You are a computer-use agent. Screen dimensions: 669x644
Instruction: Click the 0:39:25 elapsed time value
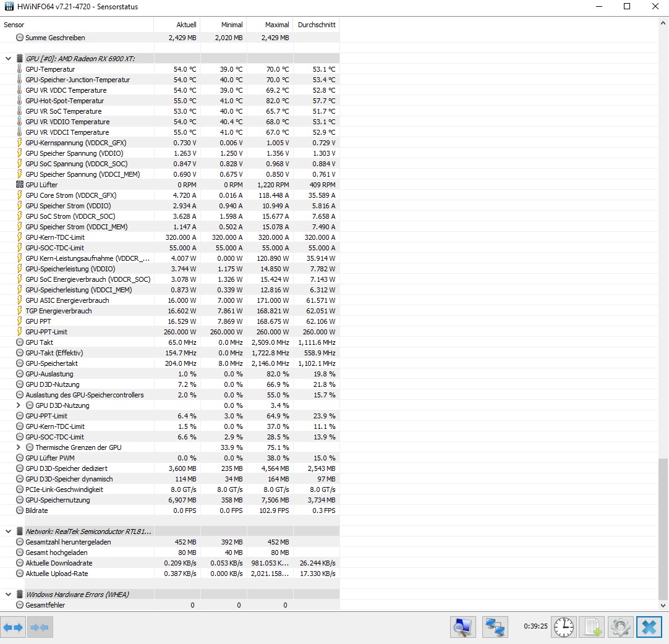click(535, 626)
